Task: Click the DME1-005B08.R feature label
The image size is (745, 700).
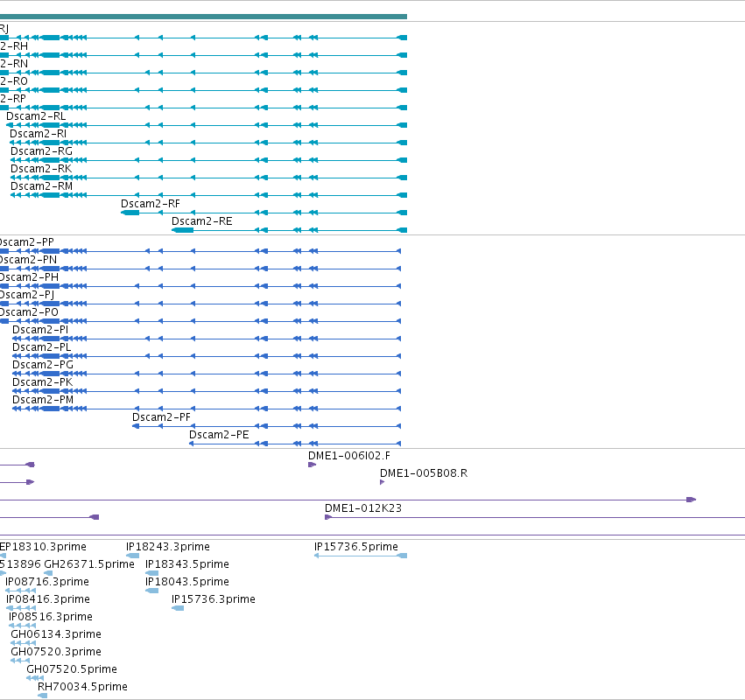Action: [424, 474]
